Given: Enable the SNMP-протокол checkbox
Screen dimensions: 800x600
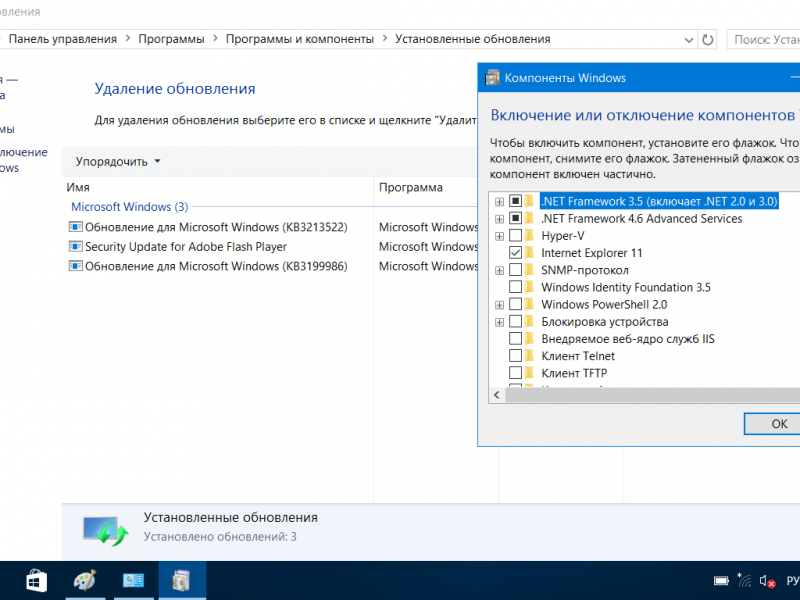Looking at the screenshot, I should 515,270.
